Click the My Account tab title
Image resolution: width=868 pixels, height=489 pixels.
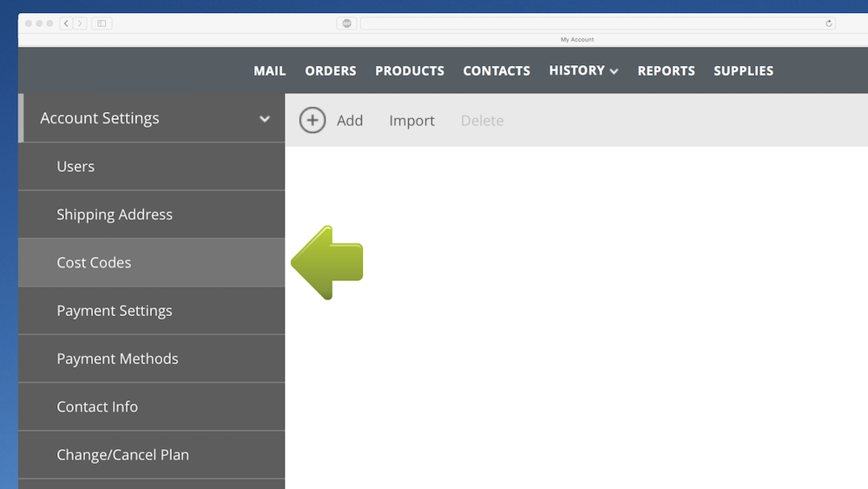coord(577,39)
